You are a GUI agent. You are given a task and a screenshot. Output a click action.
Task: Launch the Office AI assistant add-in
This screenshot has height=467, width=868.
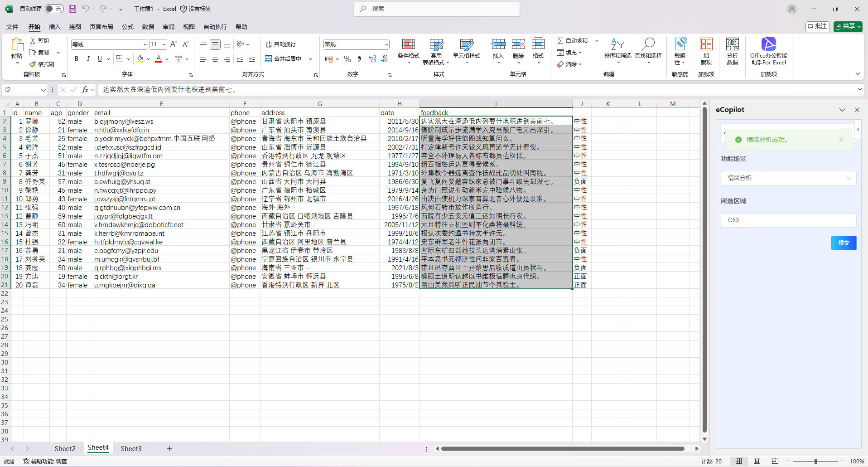click(768, 45)
